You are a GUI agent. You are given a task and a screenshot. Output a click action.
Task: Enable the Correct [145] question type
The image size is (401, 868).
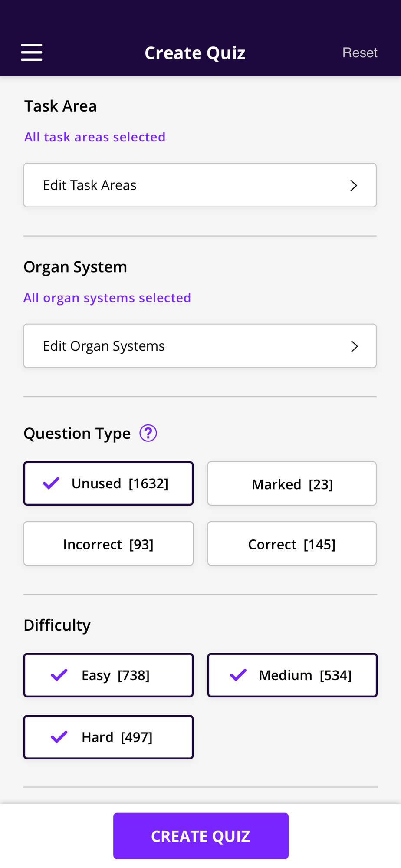tap(292, 544)
